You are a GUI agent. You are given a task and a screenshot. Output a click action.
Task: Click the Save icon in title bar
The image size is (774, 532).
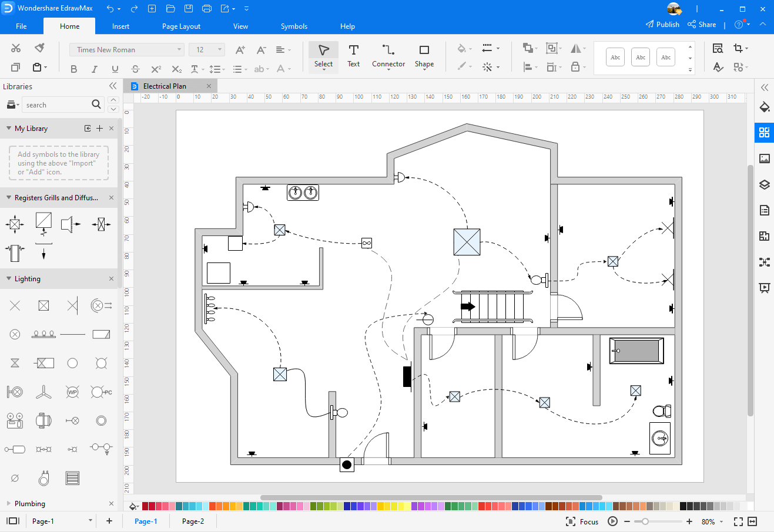189,9
